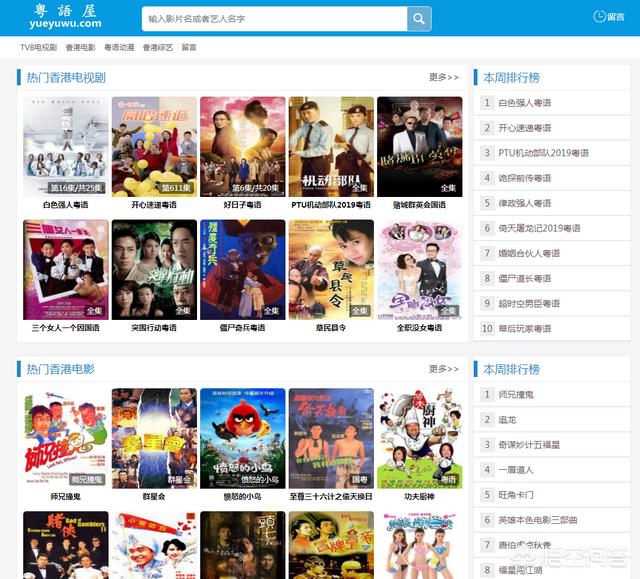Open the 至尊三十六计之偷天换日 poster

pyautogui.click(x=331, y=439)
